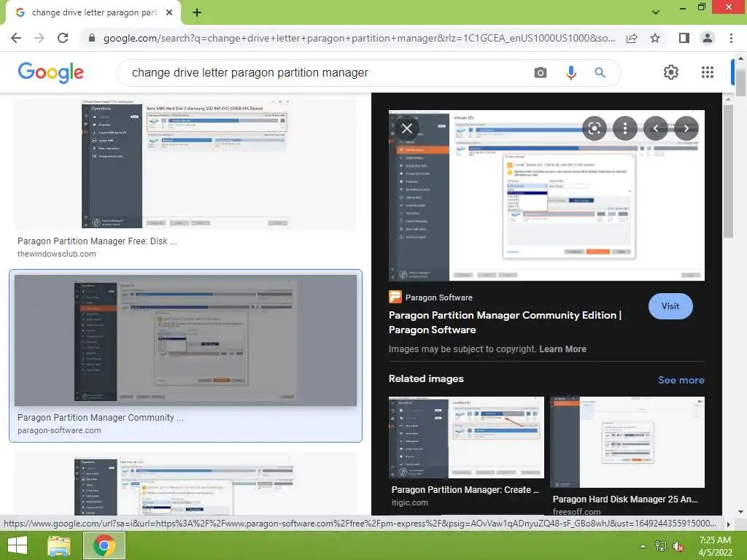Start voice search with microphone

click(570, 72)
